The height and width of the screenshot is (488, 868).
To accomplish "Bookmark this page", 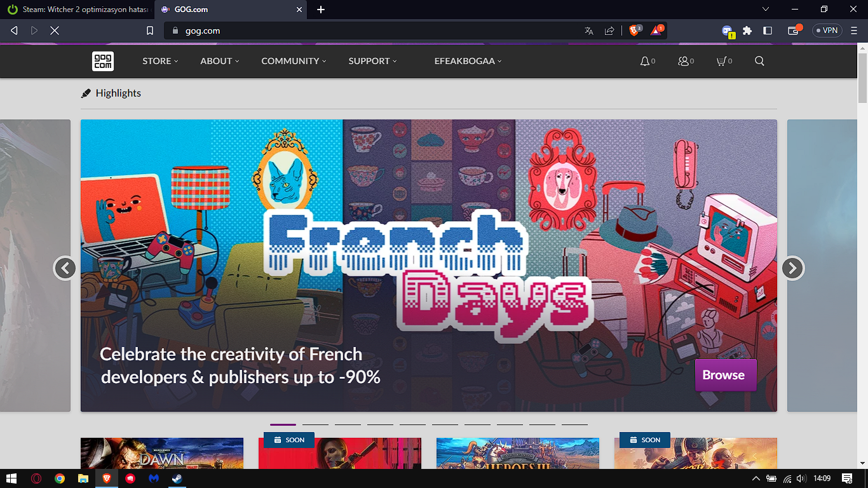I will pyautogui.click(x=150, y=30).
